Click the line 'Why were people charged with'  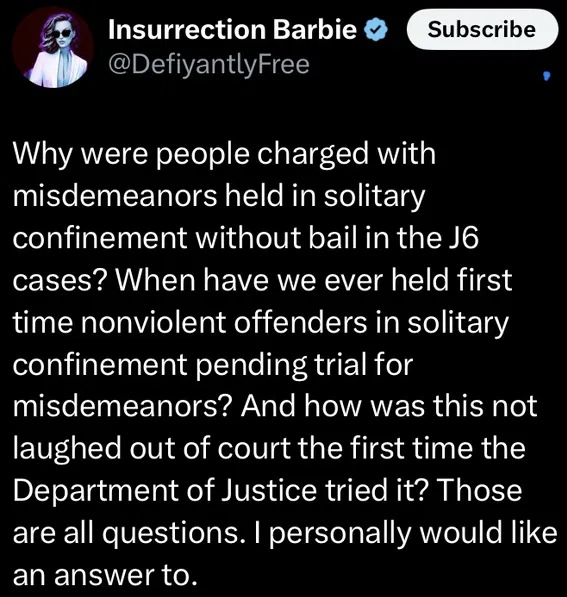click(224, 156)
